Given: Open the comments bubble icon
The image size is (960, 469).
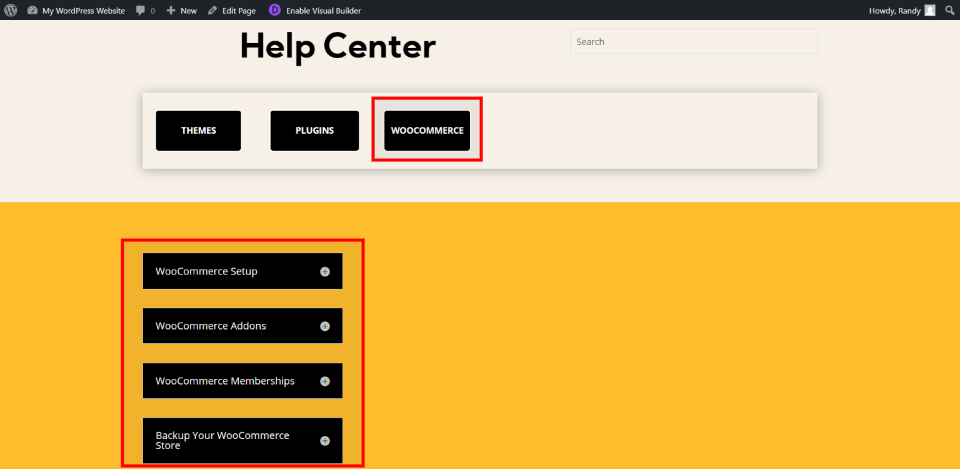Looking at the screenshot, I should pos(141,11).
